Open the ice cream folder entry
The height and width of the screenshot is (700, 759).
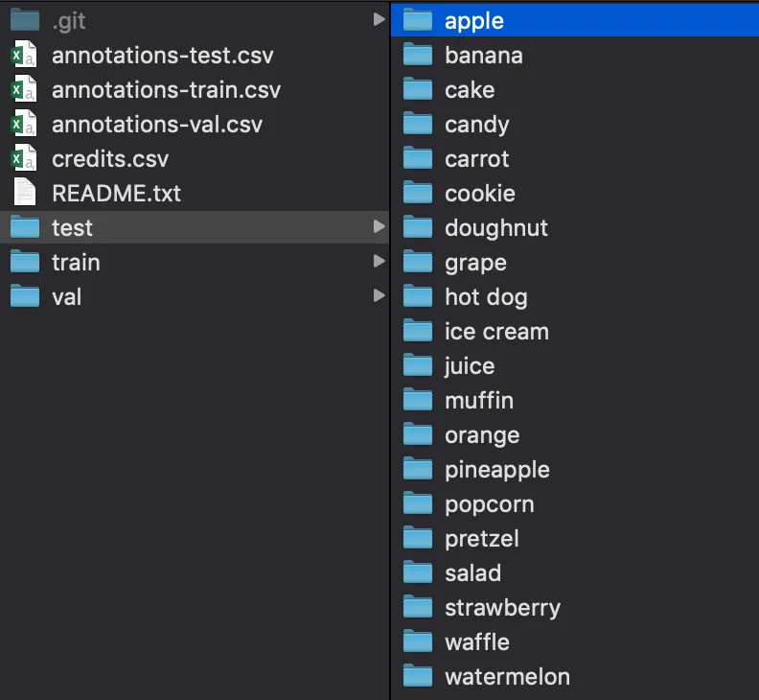[496, 332]
